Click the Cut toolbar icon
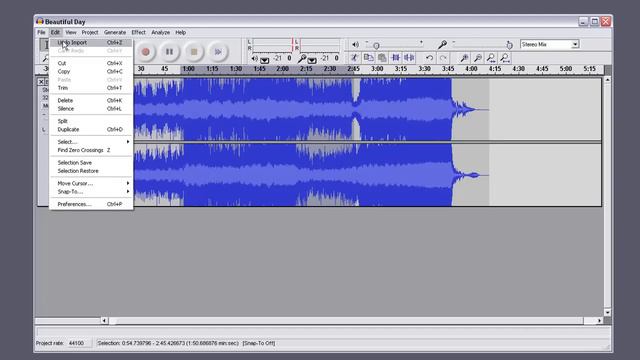This screenshot has width=640, height=360. (354, 58)
